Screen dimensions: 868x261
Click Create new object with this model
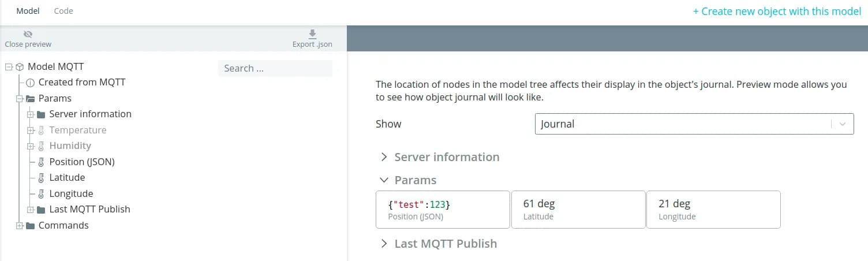(777, 12)
